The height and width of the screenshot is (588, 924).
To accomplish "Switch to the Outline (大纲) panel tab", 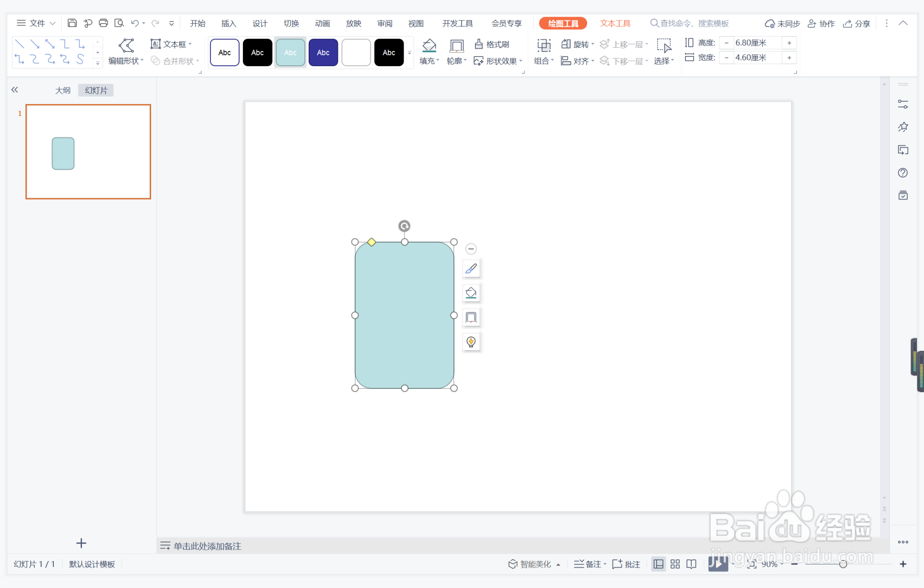I will tap(63, 90).
